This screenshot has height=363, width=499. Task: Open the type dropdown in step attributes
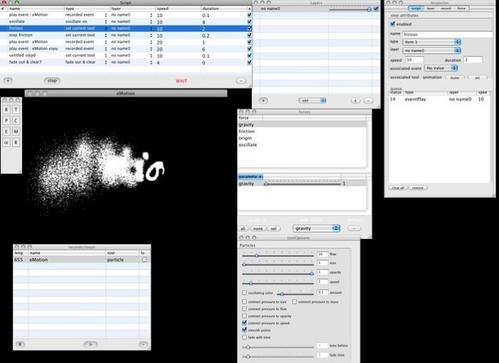432,42
